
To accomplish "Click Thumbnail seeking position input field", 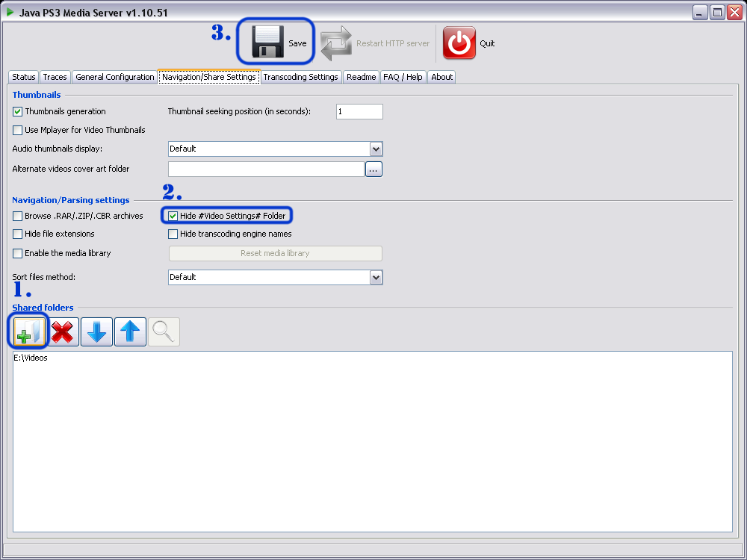I will [360, 112].
